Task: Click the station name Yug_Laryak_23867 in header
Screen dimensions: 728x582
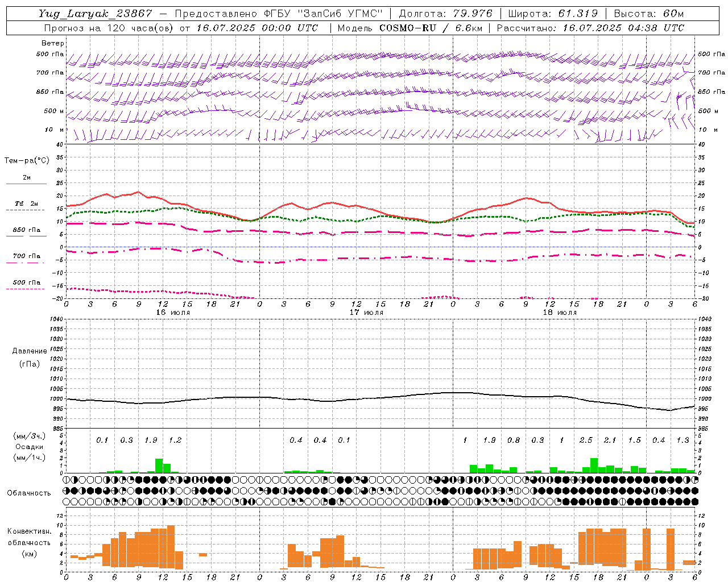Action: tap(96, 14)
